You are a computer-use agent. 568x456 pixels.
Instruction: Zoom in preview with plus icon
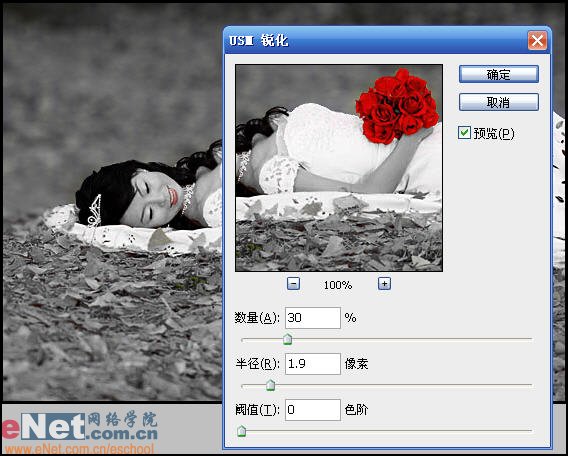point(384,284)
